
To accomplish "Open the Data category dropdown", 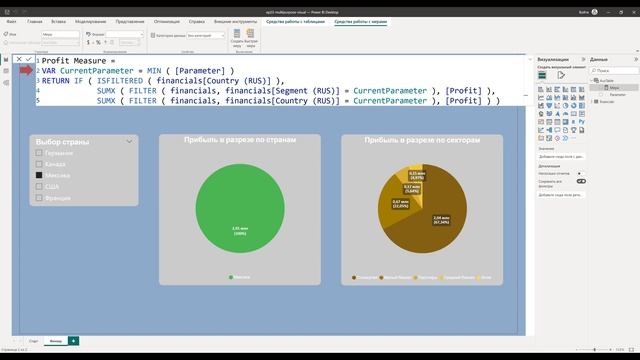I will 206,36.
